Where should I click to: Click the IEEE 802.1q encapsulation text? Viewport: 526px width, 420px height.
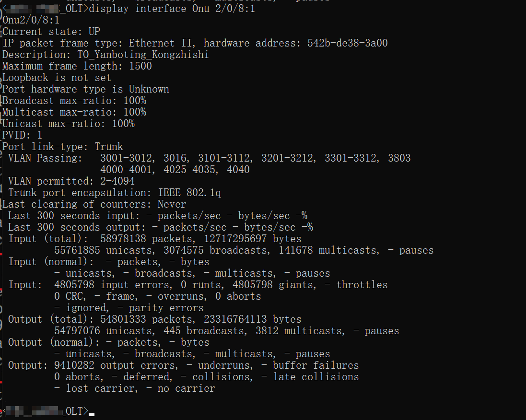pyautogui.click(x=189, y=193)
